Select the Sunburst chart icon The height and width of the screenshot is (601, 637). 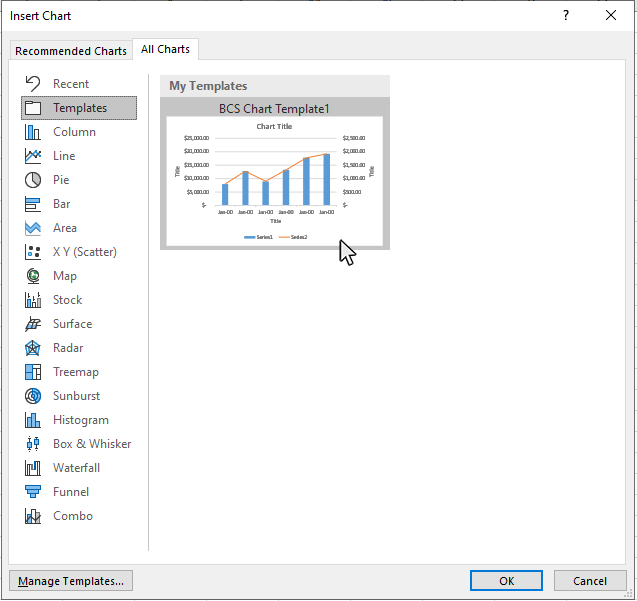point(32,396)
